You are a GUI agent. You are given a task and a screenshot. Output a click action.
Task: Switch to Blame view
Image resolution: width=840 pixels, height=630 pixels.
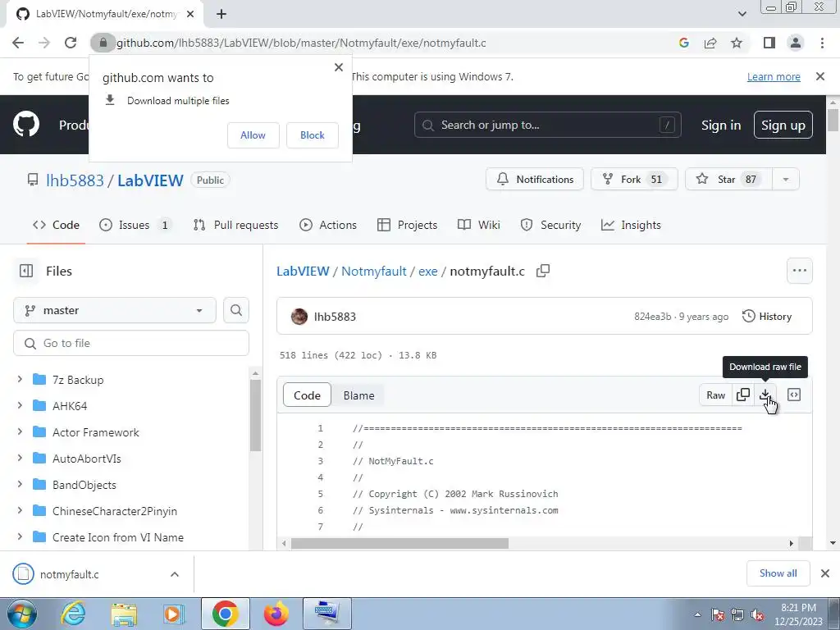[x=358, y=395]
